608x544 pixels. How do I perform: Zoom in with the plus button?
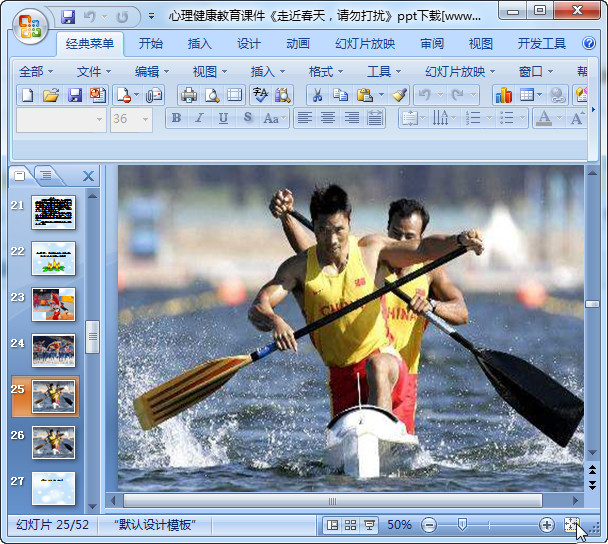click(547, 525)
